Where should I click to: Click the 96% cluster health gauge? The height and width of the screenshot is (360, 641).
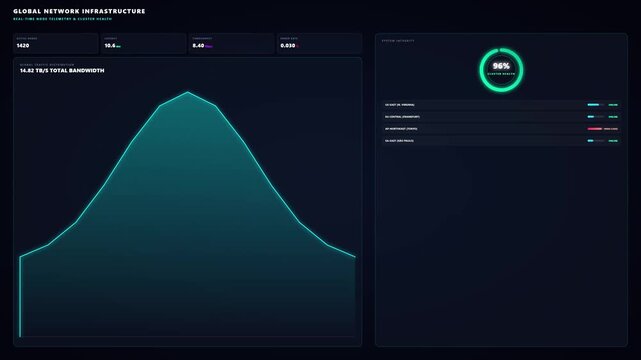pyautogui.click(x=501, y=69)
